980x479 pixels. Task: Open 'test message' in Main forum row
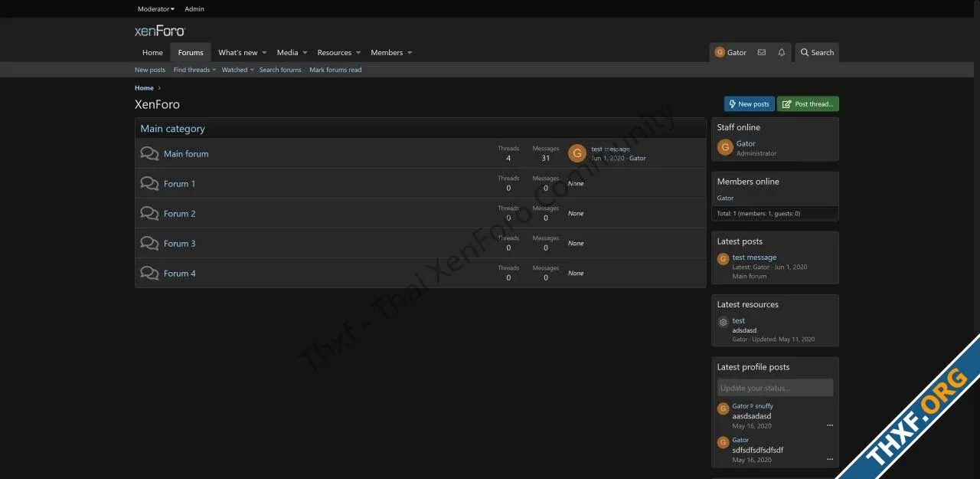pos(611,149)
